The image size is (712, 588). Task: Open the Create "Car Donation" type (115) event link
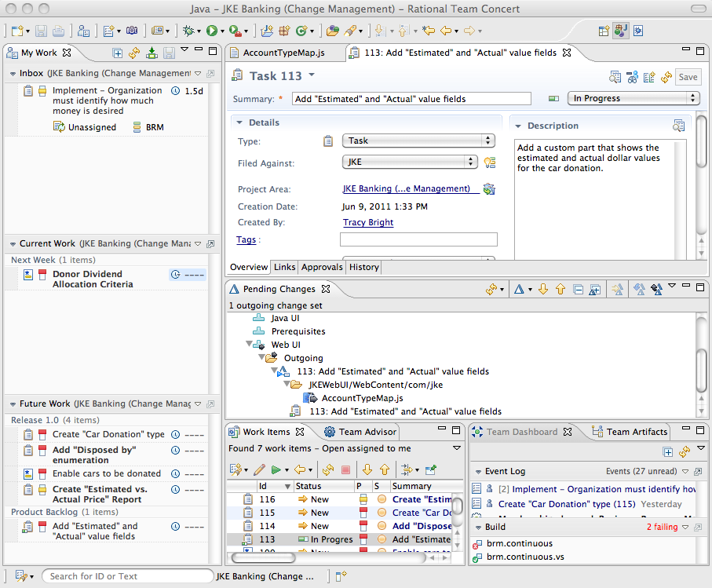click(567, 504)
